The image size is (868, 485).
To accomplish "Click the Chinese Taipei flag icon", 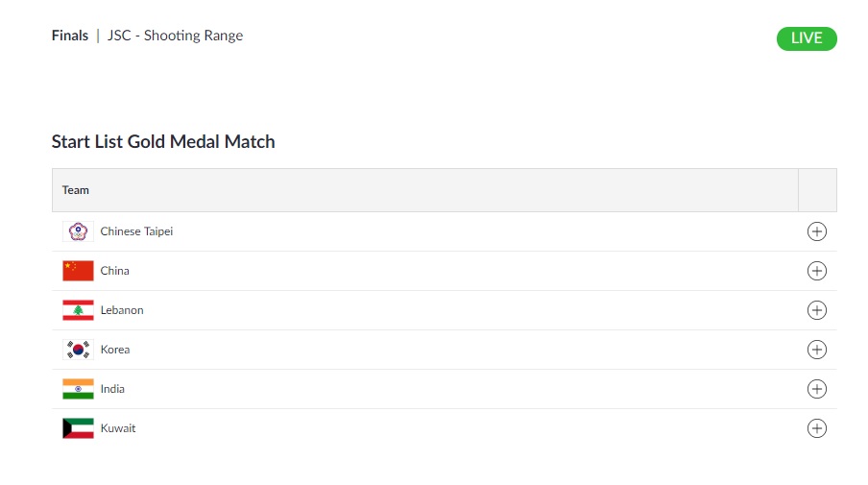I will click(x=78, y=231).
